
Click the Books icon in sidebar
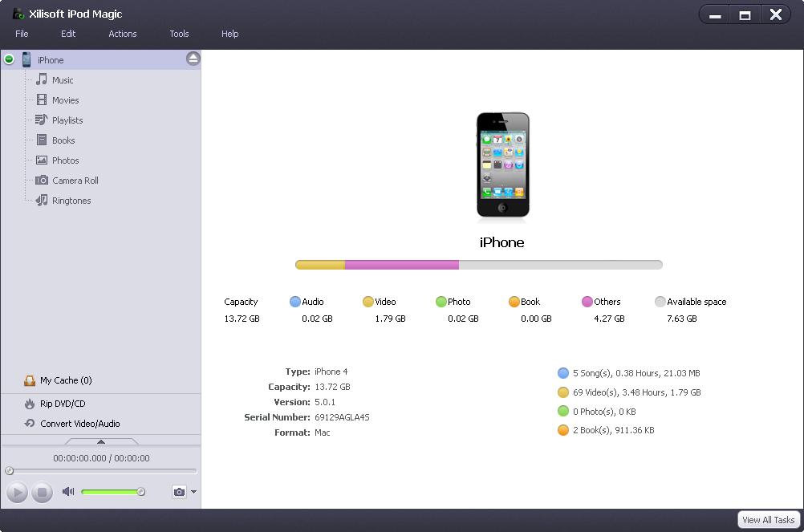click(42, 140)
